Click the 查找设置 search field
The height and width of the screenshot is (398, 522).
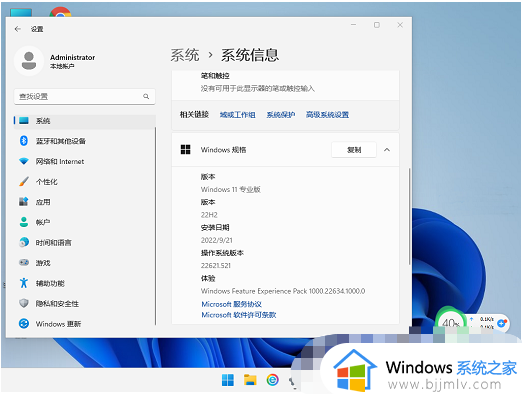click(85, 97)
